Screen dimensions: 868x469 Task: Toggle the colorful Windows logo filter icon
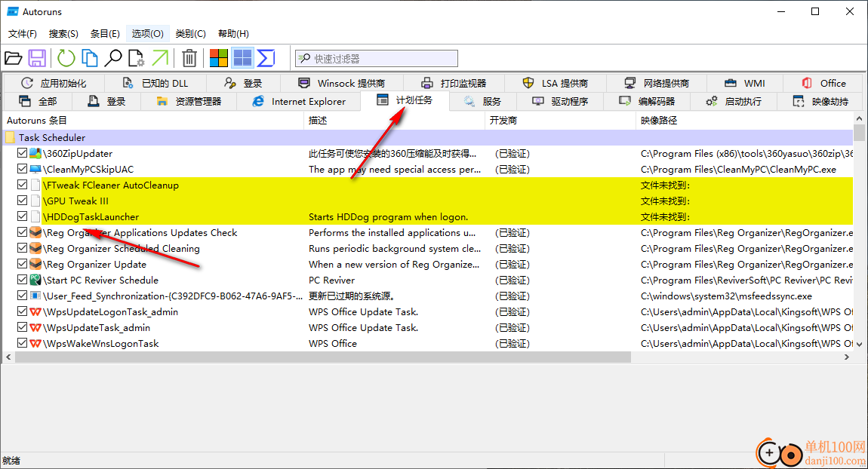pos(219,58)
